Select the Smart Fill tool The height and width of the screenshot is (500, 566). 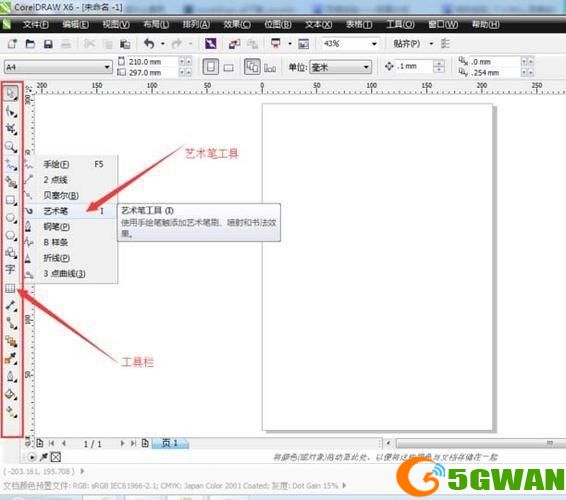pyautogui.click(x=11, y=182)
